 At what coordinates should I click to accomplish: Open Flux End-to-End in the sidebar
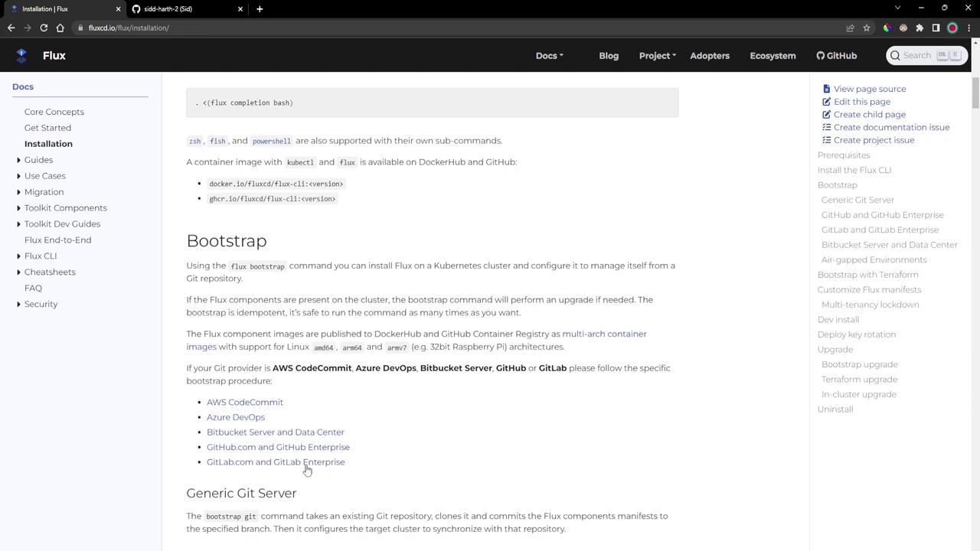point(57,240)
